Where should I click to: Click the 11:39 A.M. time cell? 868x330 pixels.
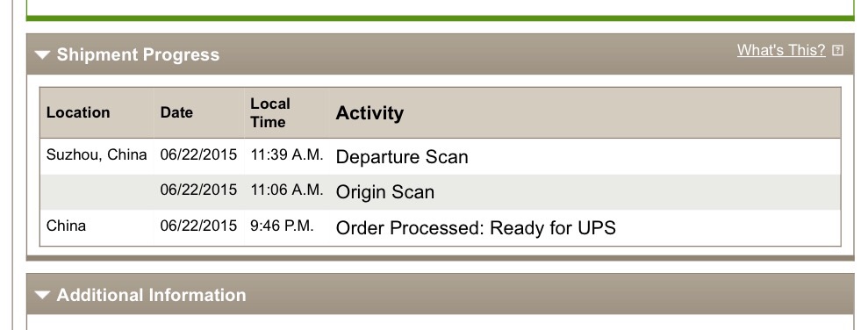click(287, 154)
